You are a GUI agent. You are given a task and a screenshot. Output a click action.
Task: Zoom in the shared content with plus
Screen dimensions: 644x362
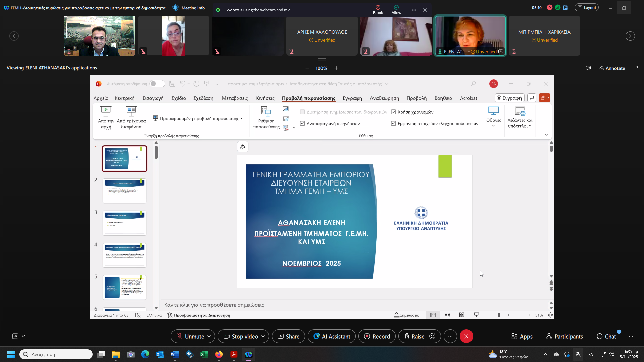click(x=336, y=68)
